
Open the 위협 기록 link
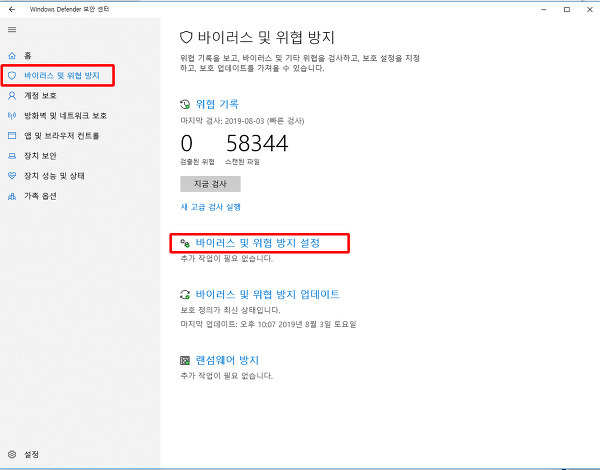point(217,104)
